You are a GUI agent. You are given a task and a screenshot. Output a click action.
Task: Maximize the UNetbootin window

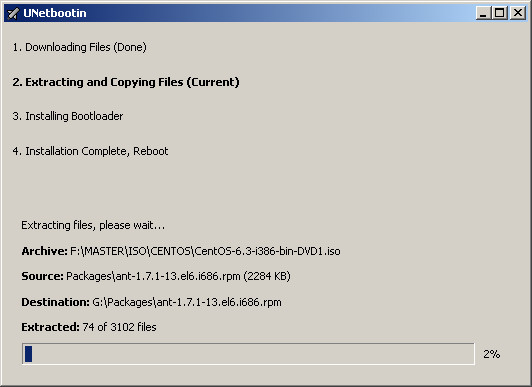500,13
